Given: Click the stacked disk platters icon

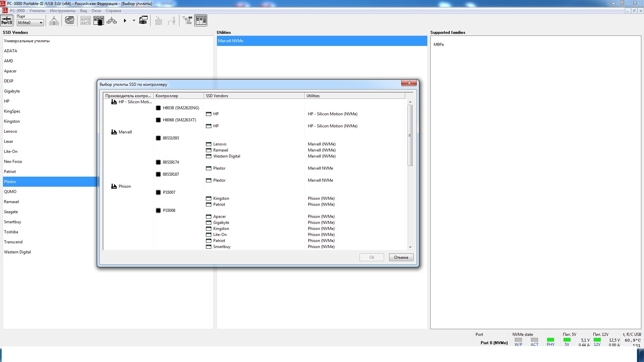Looking at the screenshot, I should pyautogui.click(x=70, y=20).
